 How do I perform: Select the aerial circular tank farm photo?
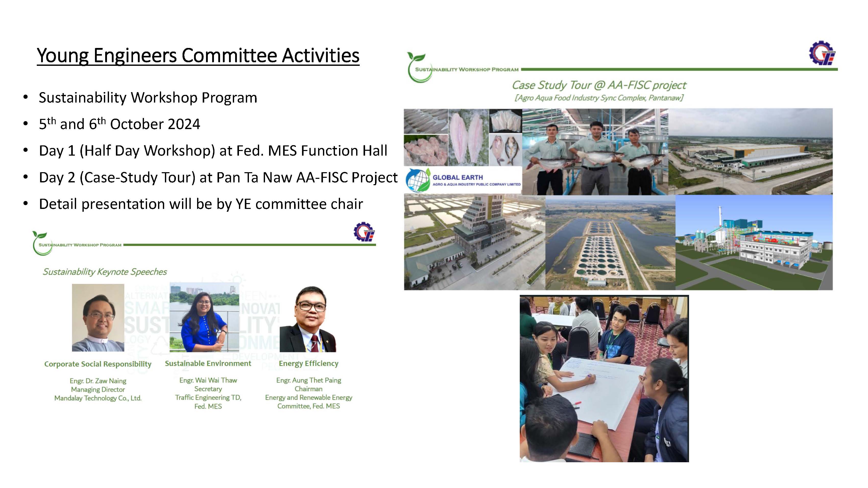[x=610, y=242]
